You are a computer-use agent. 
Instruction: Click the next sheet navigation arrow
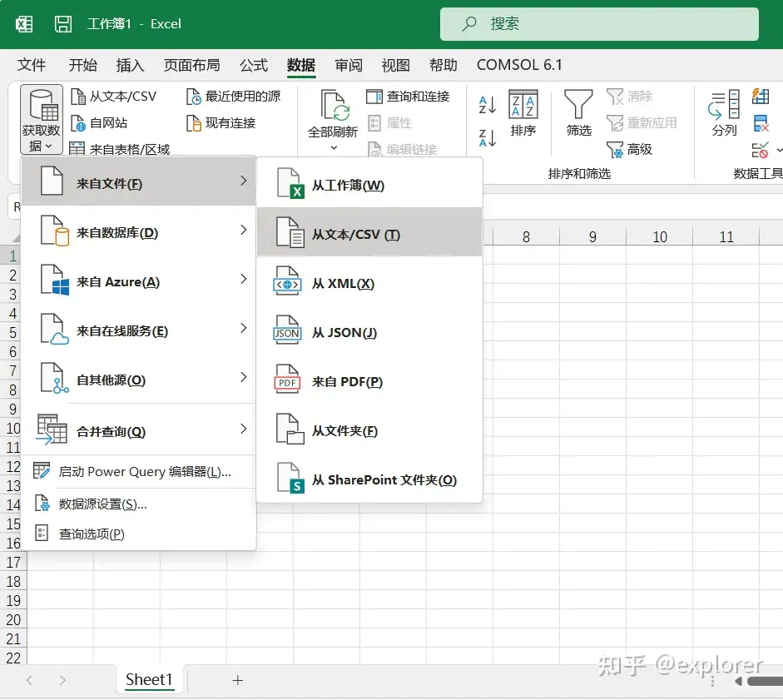point(62,680)
